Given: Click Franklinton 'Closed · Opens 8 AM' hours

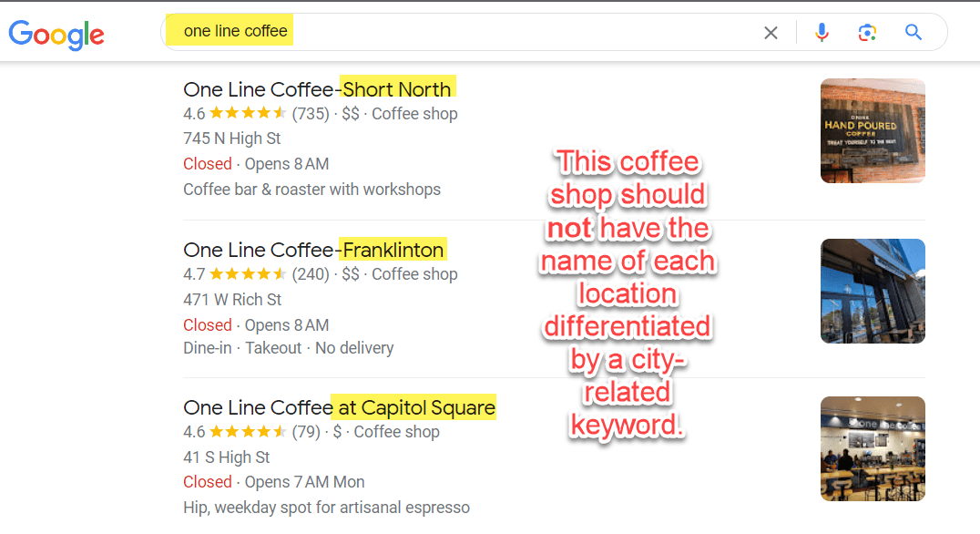Looking at the screenshot, I should [x=256, y=325].
